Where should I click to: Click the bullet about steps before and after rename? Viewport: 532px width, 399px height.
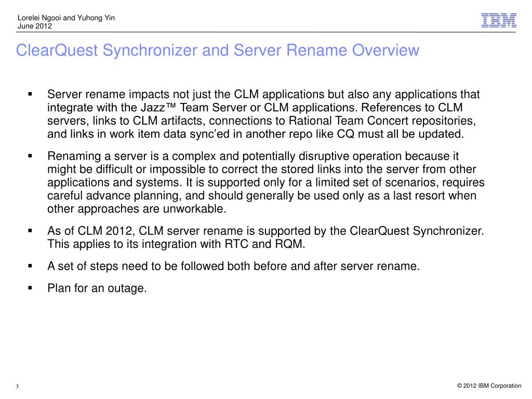pyautogui.click(x=233, y=266)
